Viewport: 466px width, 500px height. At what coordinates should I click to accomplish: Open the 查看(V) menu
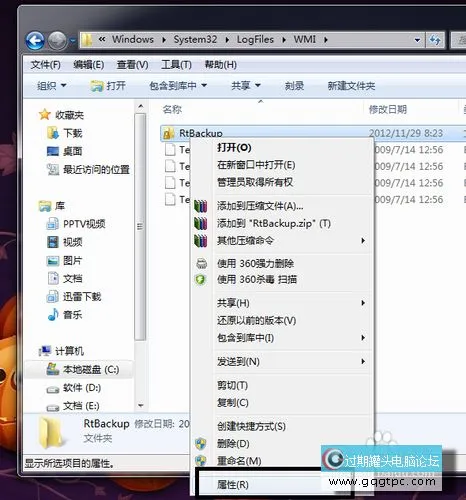[132, 64]
